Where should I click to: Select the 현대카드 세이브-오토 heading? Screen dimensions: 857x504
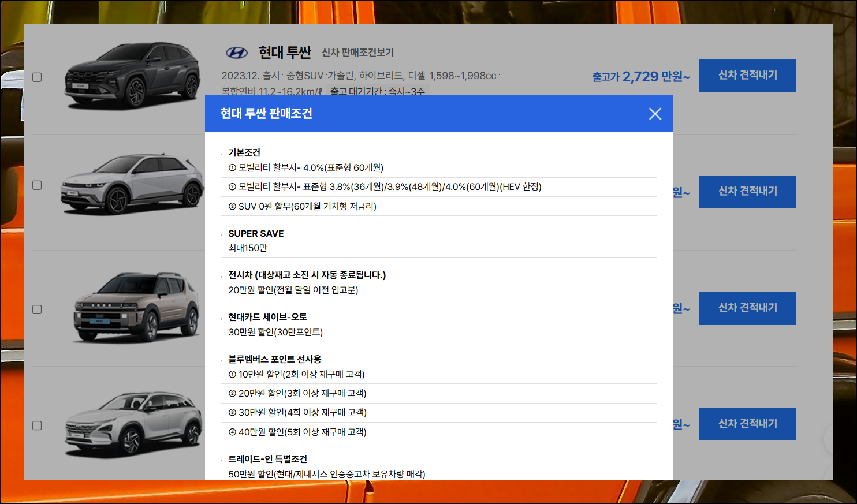click(267, 317)
